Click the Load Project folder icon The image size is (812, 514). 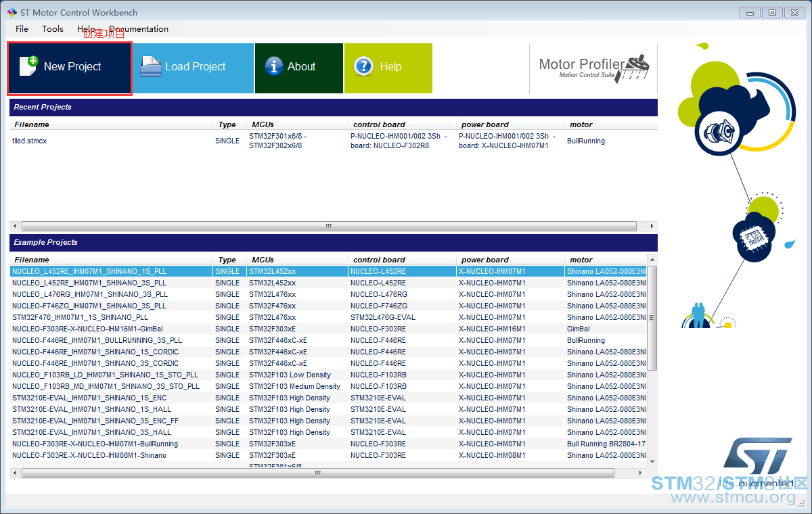click(150, 66)
